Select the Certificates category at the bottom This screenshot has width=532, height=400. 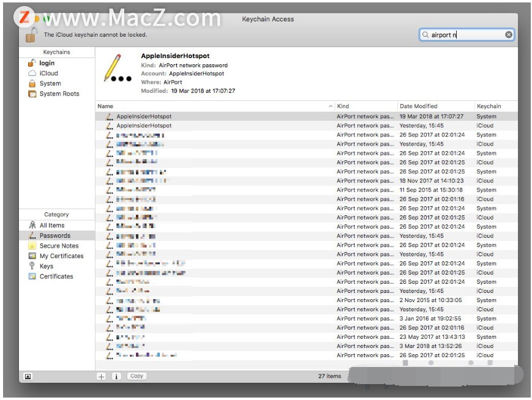coord(56,276)
